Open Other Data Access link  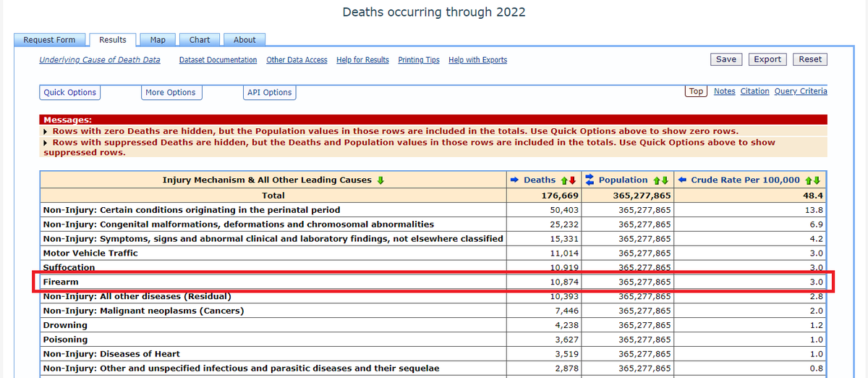click(297, 60)
